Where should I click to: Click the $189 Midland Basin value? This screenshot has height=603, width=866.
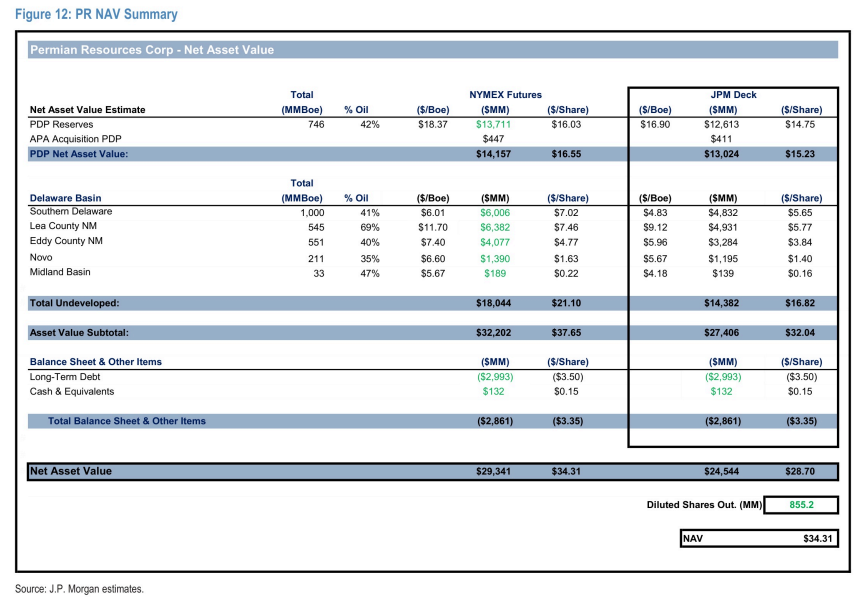point(495,273)
